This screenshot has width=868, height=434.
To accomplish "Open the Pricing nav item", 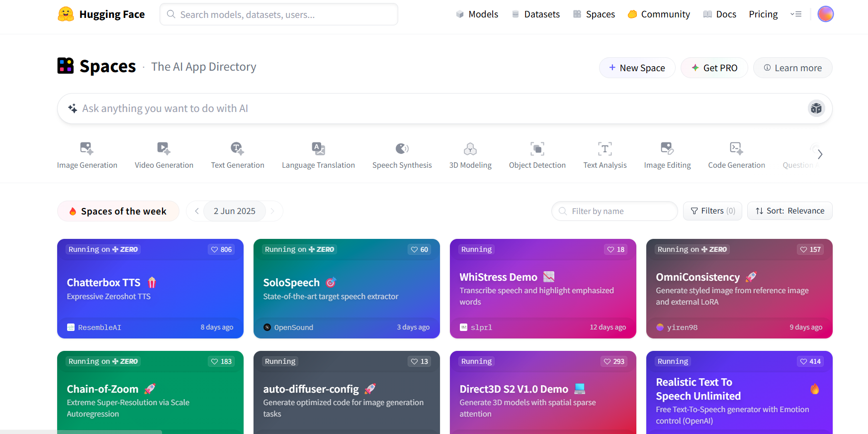I will pos(763,14).
